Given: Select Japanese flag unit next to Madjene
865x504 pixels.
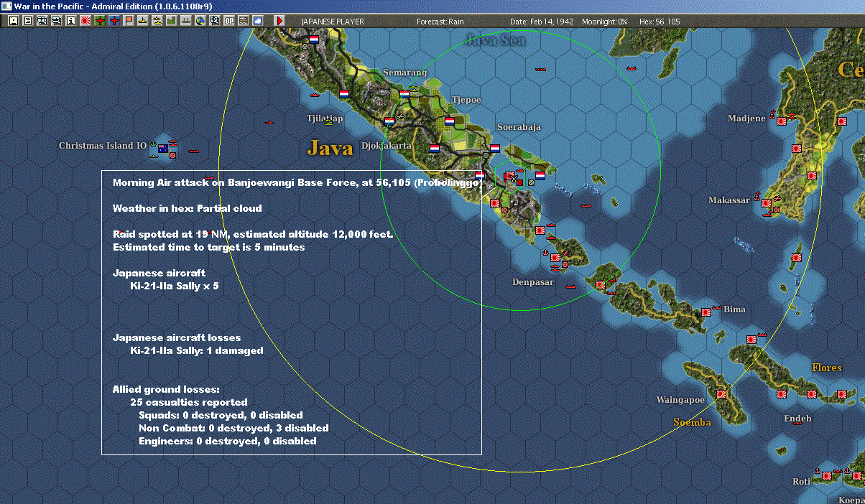Looking at the screenshot, I should coord(782,121).
